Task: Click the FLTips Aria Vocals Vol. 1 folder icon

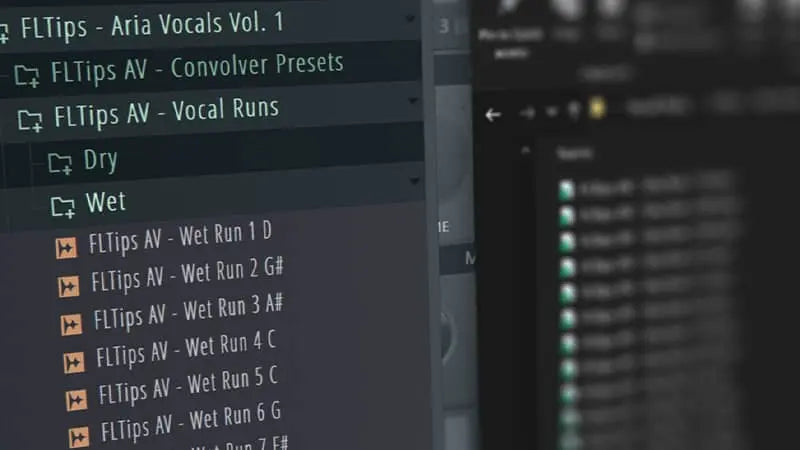Action: pyautogui.click(x=3, y=34)
